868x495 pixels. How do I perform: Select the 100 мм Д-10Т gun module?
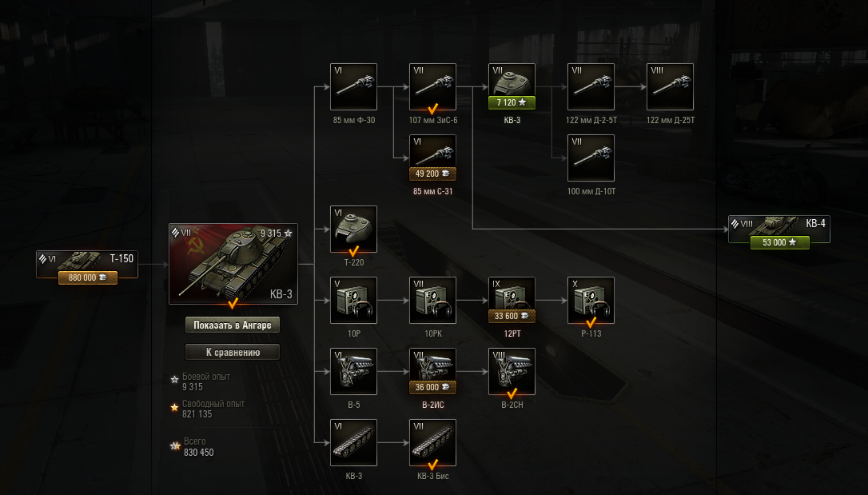pyautogui.click(x=591, y=158)
